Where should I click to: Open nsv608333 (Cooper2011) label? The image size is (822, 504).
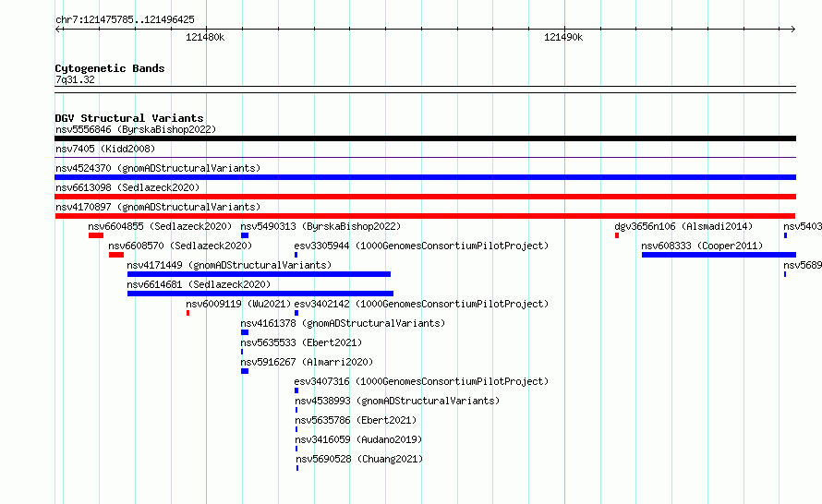702,246
